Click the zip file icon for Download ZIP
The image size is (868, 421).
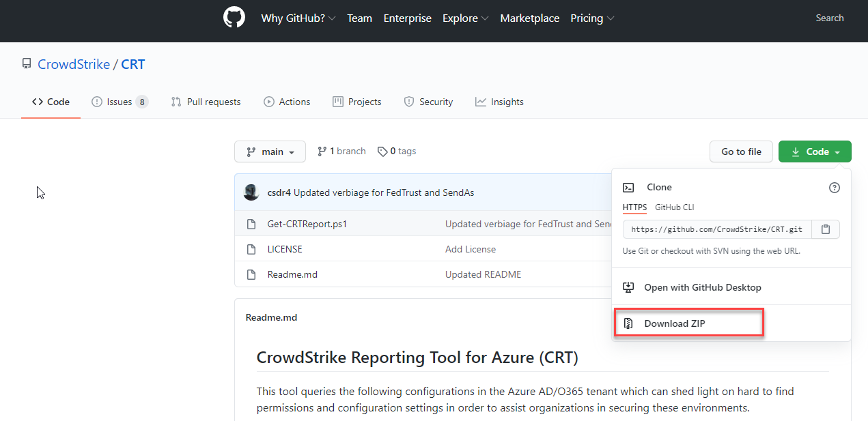click(x=629, y=323)
